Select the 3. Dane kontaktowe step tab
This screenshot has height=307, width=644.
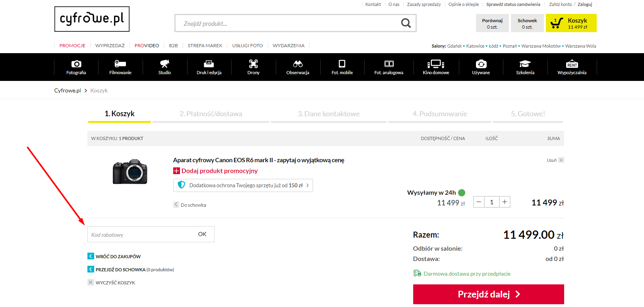(329, 114)
